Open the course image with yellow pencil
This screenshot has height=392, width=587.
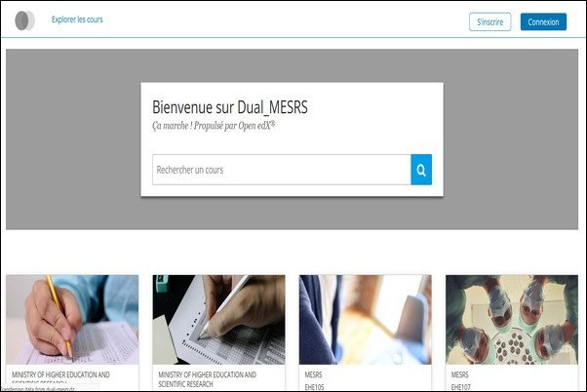(x=72, y=320)
